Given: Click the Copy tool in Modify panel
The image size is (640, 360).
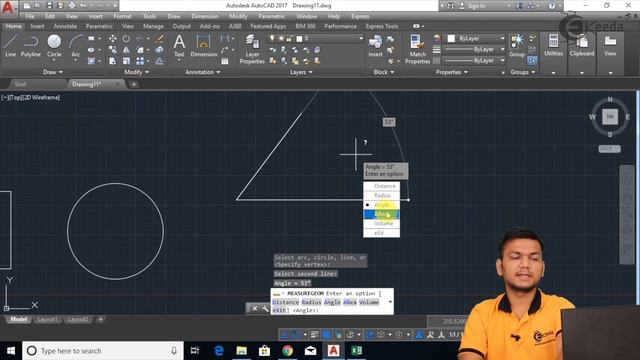Looking at the screenshot, I should tap(113, 50).
